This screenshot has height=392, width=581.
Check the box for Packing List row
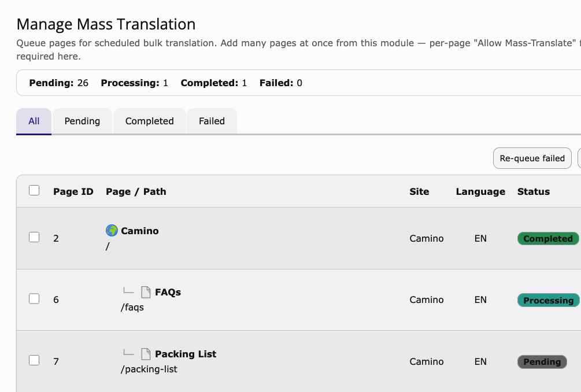[x=34, y=360]
